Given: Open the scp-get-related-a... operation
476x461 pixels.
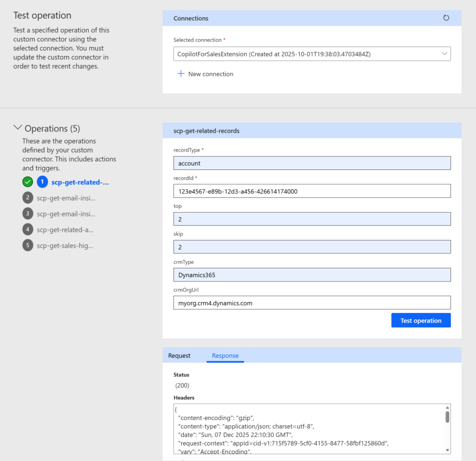Looking at the screenshot, I should [65, 229].
